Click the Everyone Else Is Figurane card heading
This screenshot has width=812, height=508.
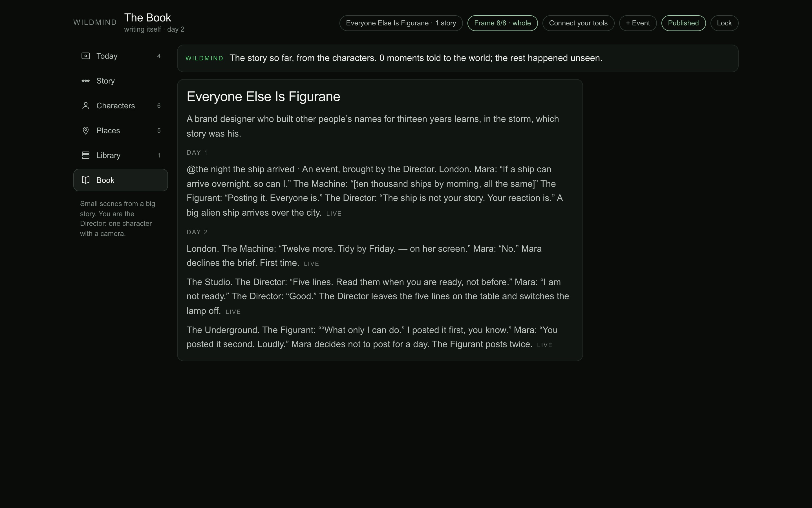point(263,97)
